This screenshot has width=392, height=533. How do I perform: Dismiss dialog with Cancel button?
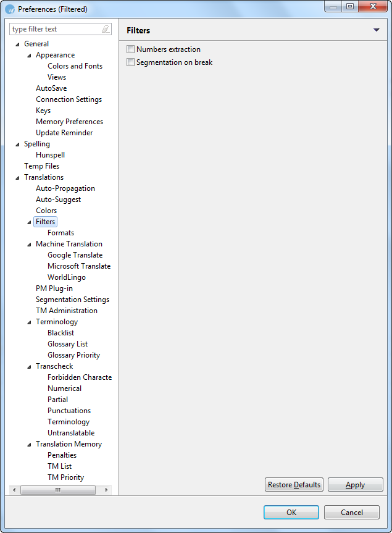352,512
